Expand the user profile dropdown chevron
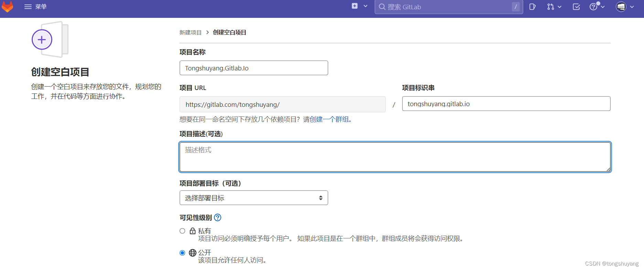Viewport: 644px width, 270px height. 632,7
